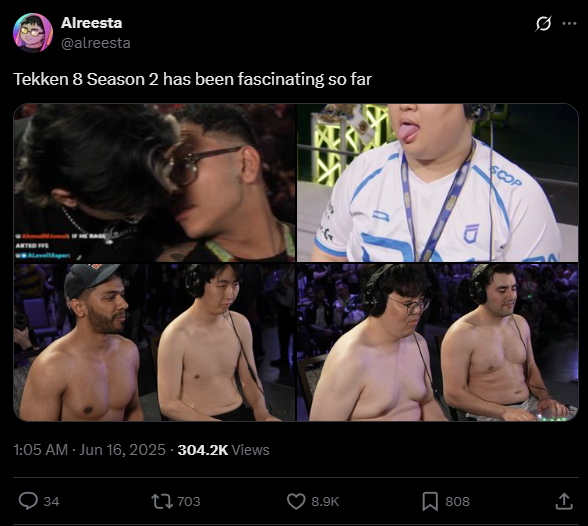Screen dimensions: 588x526
Task: Open the share upload icon
Action: click(x=564, y=501)
